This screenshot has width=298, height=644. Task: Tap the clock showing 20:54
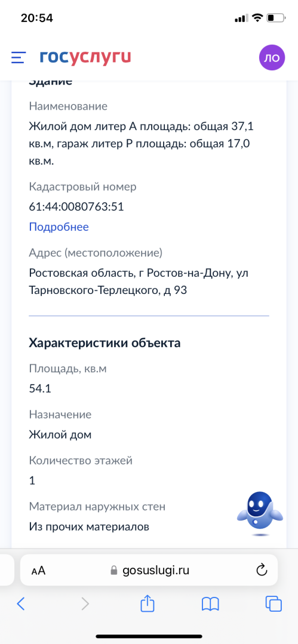[37, 18]
